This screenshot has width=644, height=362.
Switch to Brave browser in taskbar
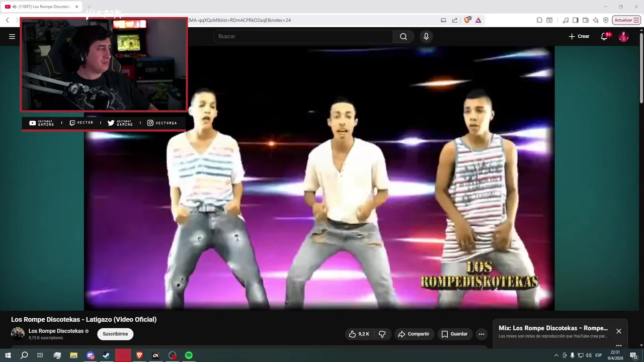point(139,355)
